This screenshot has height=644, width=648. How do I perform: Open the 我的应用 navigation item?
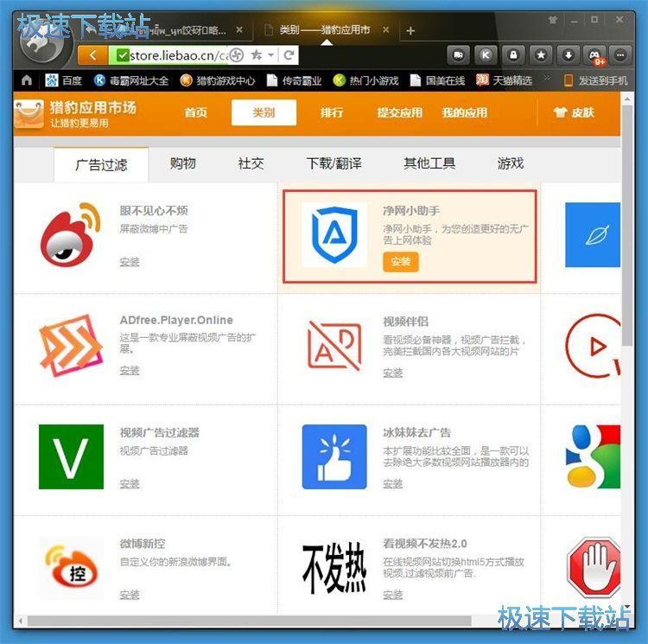point(465,112)
